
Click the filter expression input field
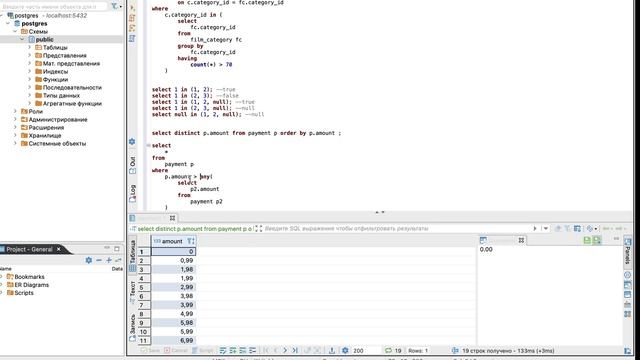point(396,229)
